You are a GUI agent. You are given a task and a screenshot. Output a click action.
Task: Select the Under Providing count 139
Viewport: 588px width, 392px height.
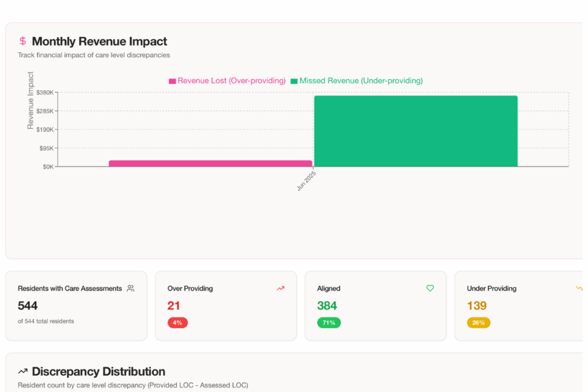coord(477,305)
